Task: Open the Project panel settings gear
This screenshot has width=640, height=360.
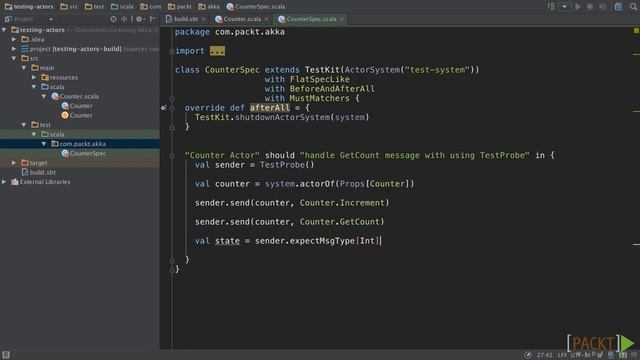Action: pyautogui.click(x=140, y=19)
